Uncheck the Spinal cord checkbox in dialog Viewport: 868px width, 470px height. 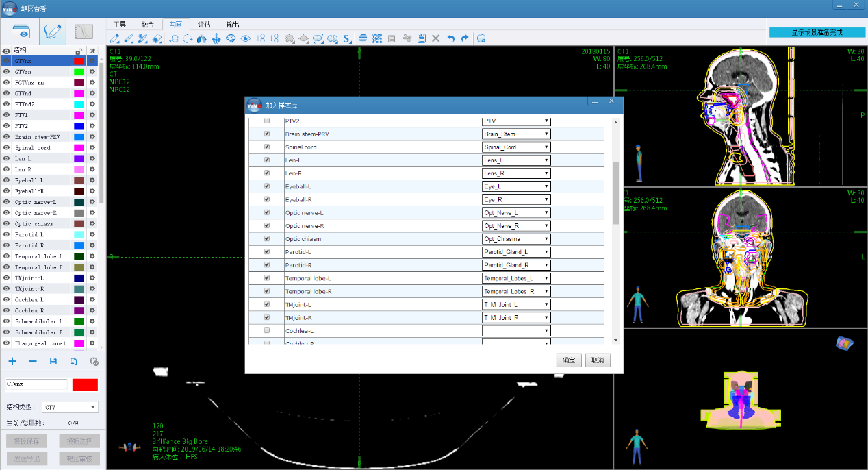tap(267, 147)
